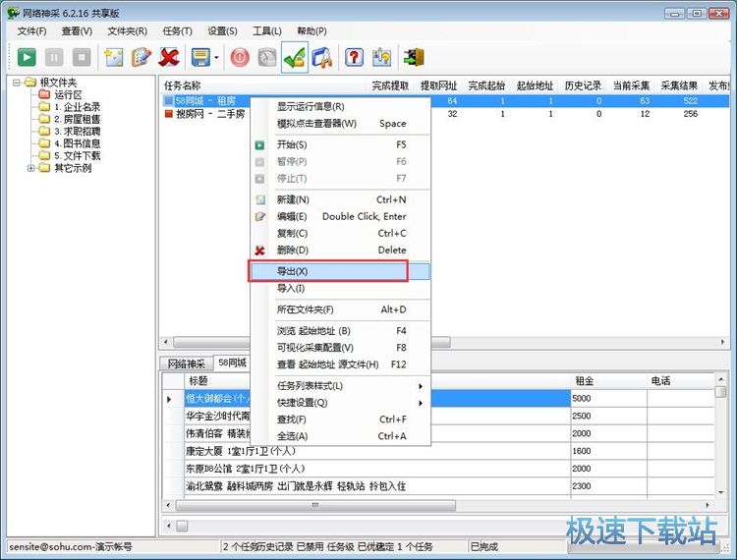The image size is (737, 560).
Task: Click the grey Stop toolbar icon
Action: click(82, 57)
